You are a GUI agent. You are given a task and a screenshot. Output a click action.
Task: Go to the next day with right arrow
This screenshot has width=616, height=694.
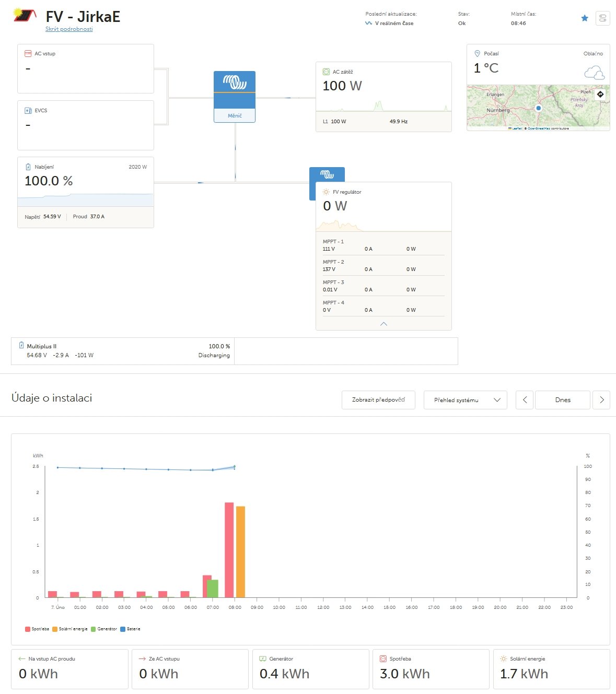click(x=601, y=400)
